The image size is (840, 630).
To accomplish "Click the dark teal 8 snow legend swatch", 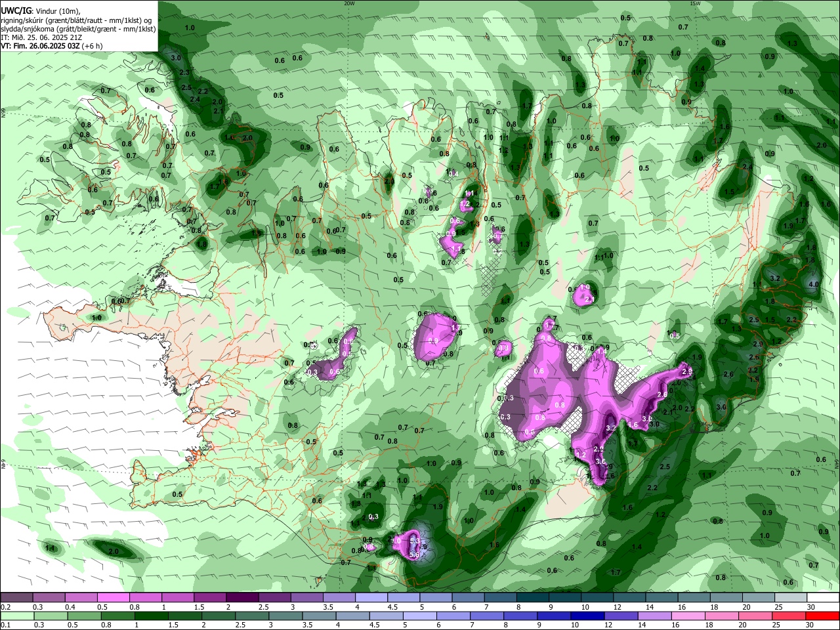I will 533,598.
